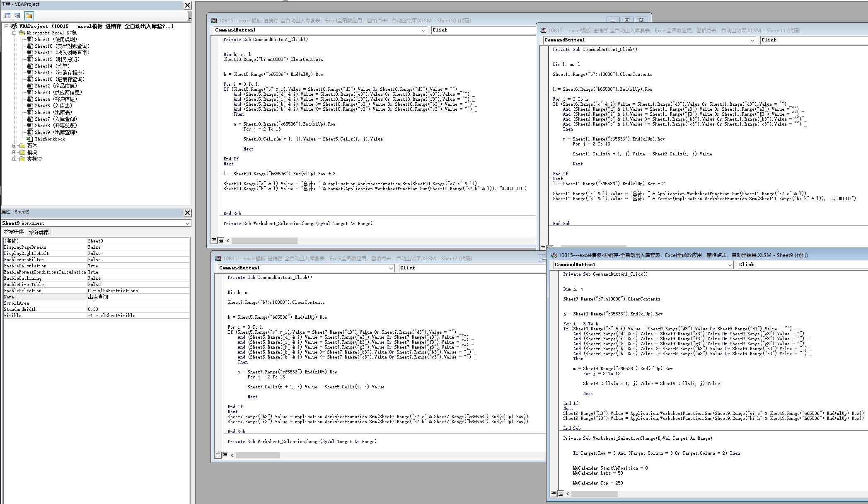Image resolution: width=868 pixels, height=504 pixels.
Task: Select Sheet7 (入库查询) in project tree
Action: [56, 119]
